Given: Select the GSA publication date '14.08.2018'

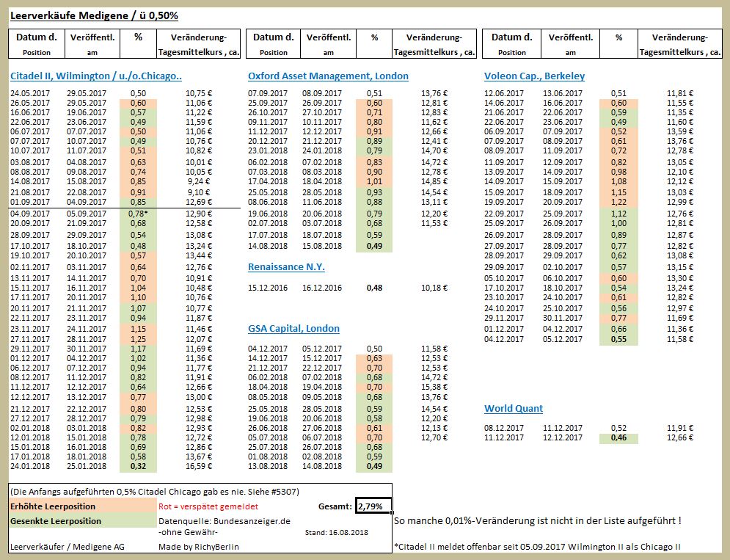Looking at the screenshot, I should [322, 466].
